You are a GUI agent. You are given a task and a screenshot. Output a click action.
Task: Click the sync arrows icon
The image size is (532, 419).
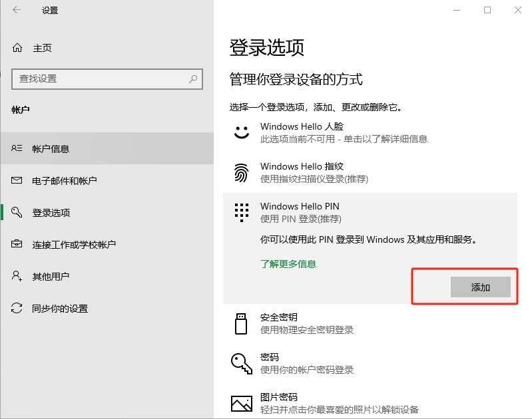pyautogui.click(x=17, y=308)
